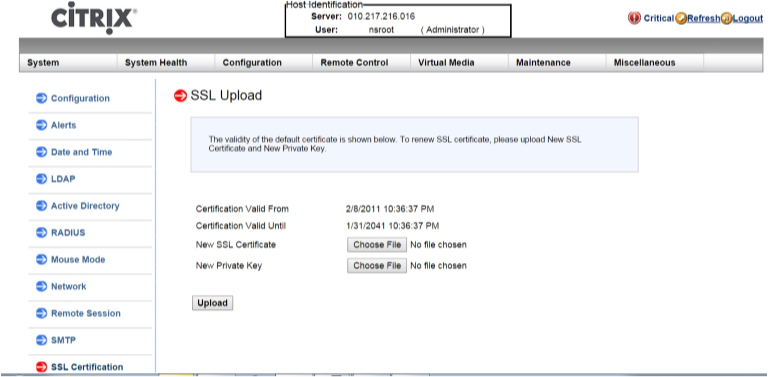Screen dimensions: 768x377
Task: Click the Certification Valid From label
Action: (x=242, y=209)
